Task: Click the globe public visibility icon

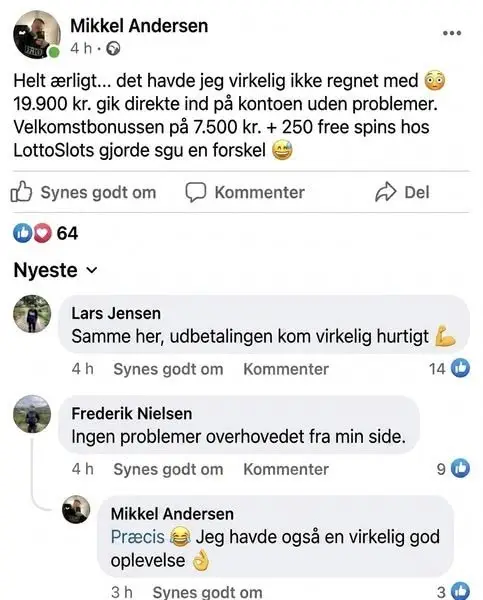Action: point(113,49)
